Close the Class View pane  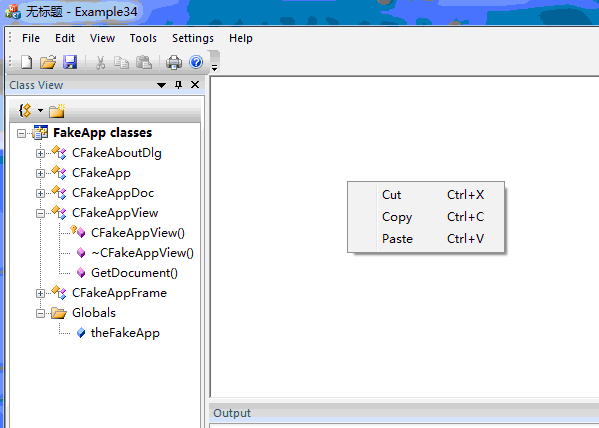pos(195,84)
